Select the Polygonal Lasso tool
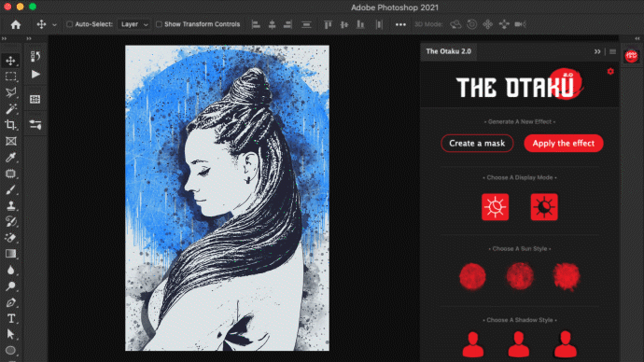Image resolution: width=644 pixels, height=362 pixels. point(10,92)
